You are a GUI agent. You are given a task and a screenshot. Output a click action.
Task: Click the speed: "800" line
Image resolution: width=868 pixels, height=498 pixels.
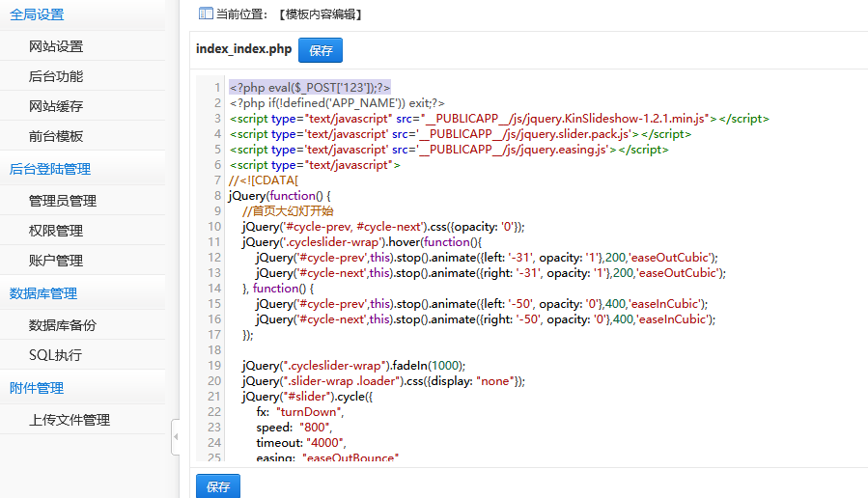tap(294, 428)
